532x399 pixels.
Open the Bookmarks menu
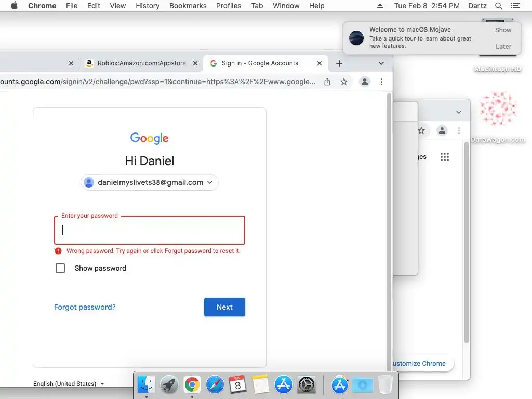(188, 6)
